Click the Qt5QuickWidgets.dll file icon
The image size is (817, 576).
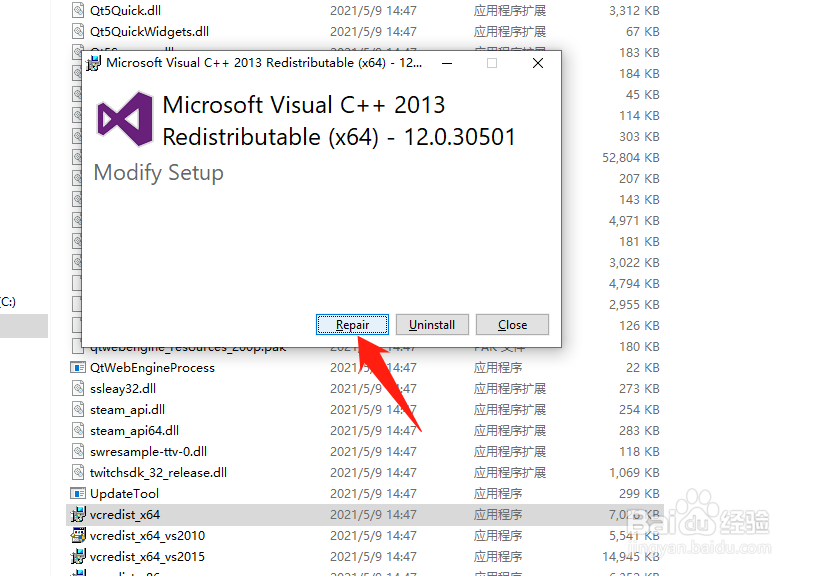coord(78,31)
